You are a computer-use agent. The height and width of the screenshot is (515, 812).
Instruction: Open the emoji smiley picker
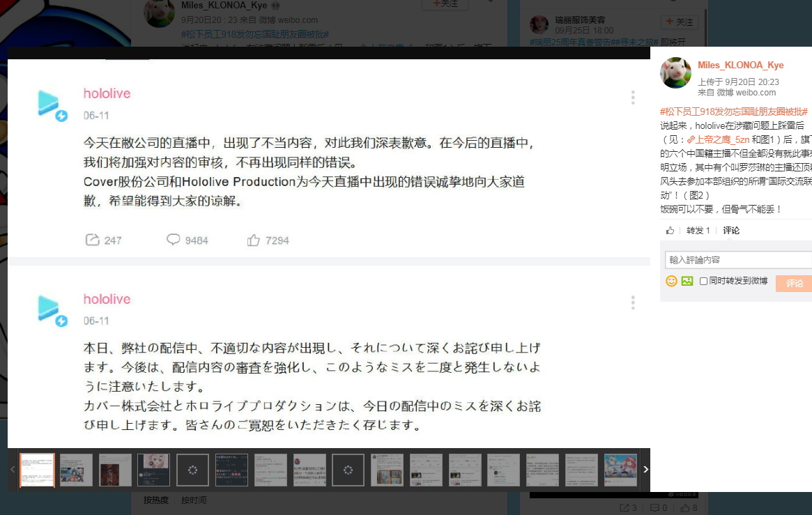[671, 281]
